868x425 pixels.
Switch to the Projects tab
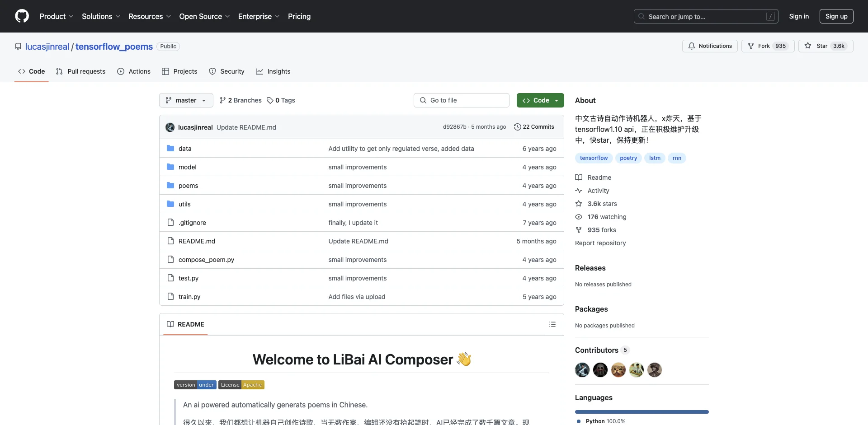(x=179, y=71)
